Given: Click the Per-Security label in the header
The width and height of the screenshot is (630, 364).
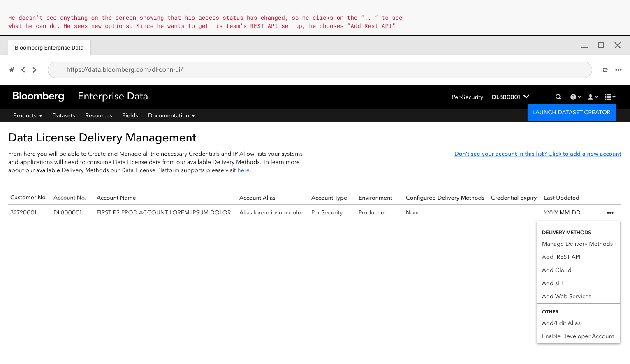Looking at the screenshot, I should tap(468, 97).
